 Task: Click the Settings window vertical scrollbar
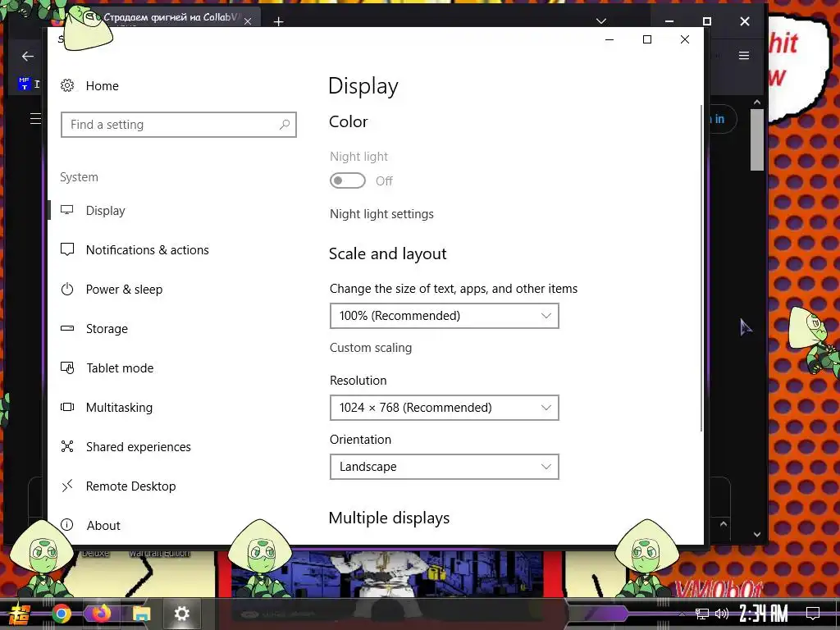(x=701, y=268)
